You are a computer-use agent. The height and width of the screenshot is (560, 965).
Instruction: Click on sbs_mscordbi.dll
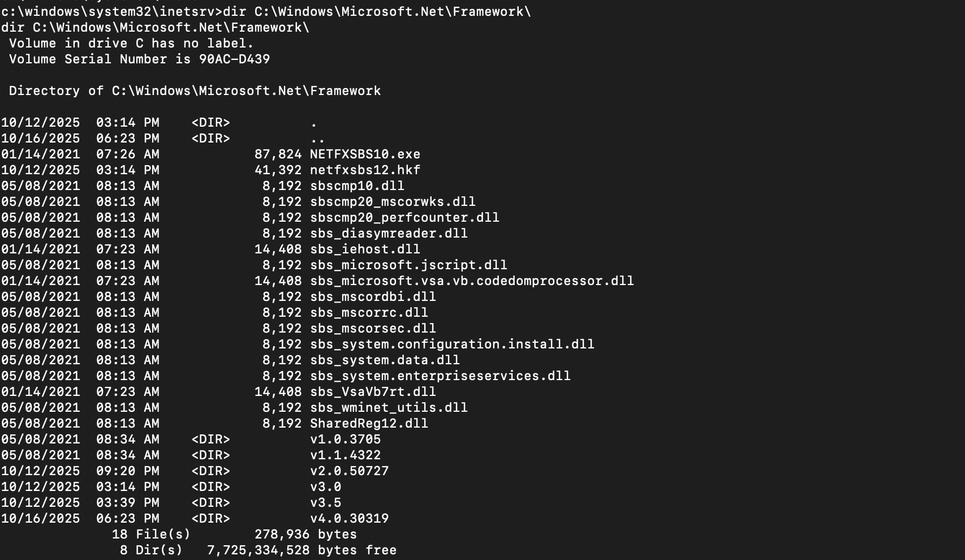[373, 297]
